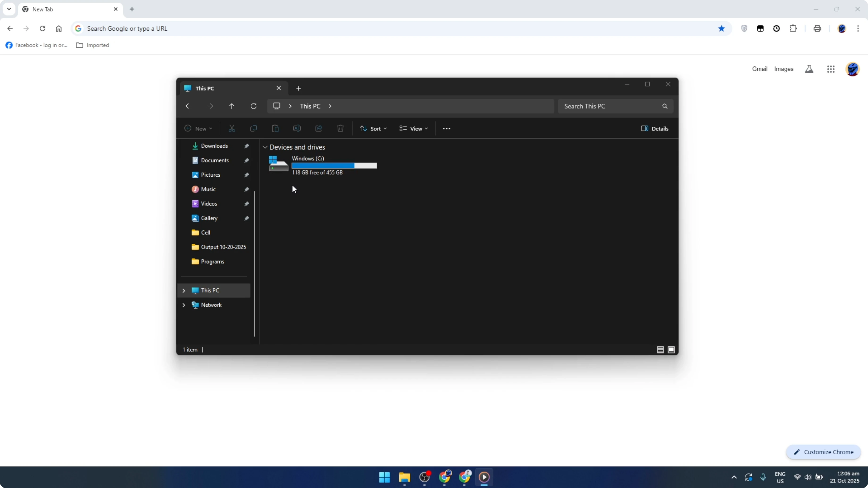
Task: Open File Explorer from the taskbar
Action: [x=404, y=477]
